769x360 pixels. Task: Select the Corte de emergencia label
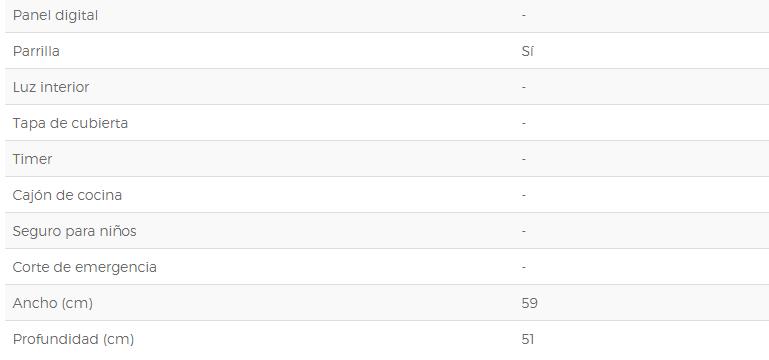(x=84, y=267)
